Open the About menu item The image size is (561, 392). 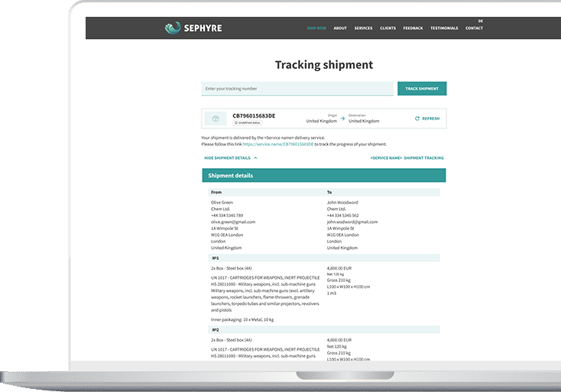(340, 28)
